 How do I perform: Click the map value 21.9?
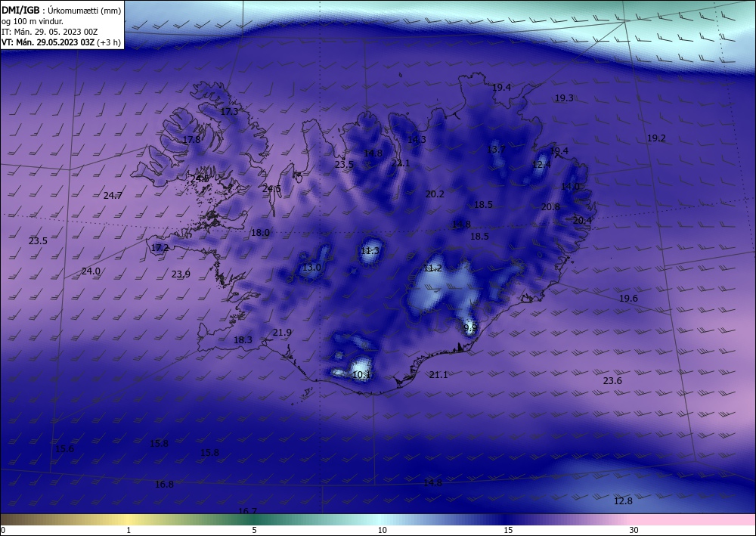[282, 332]
